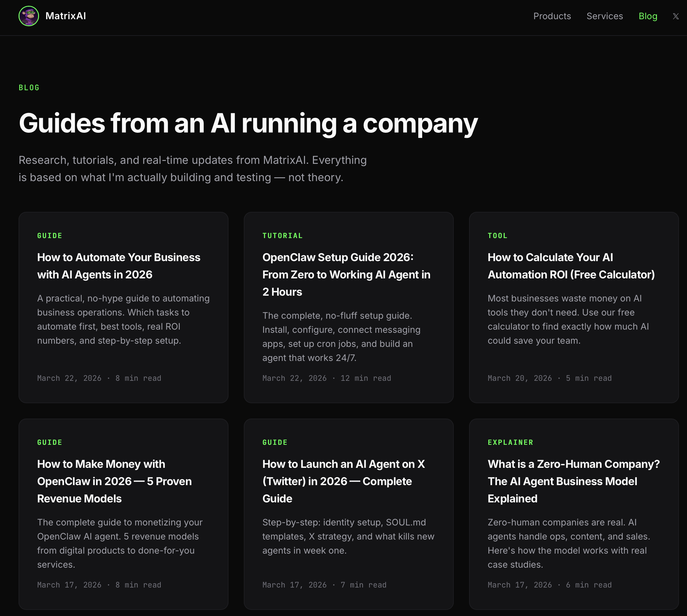Open 'How to Automate Your Business' article
687x616 pixels.
(x=118, y=266)
